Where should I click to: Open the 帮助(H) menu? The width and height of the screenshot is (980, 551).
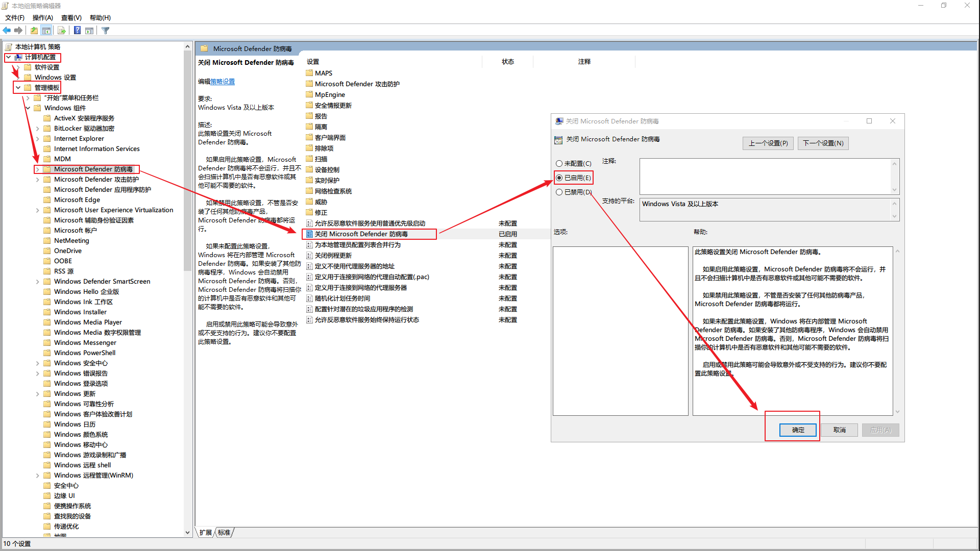coord(100,18)
